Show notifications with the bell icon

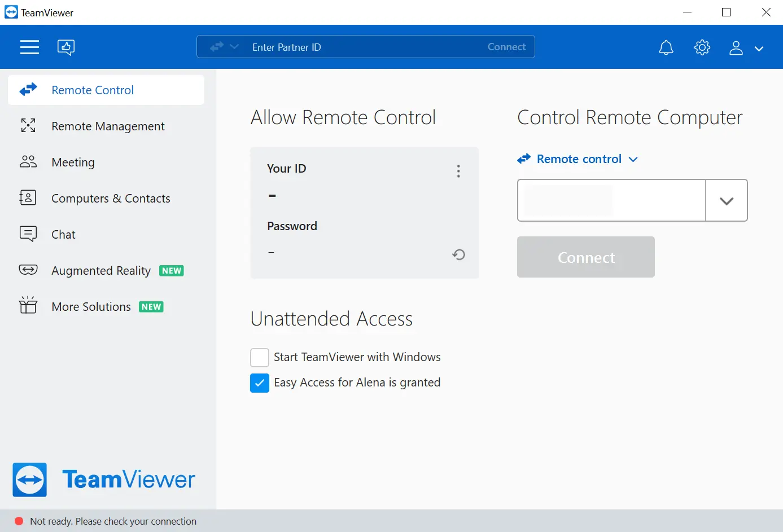[x=666, y=47]
